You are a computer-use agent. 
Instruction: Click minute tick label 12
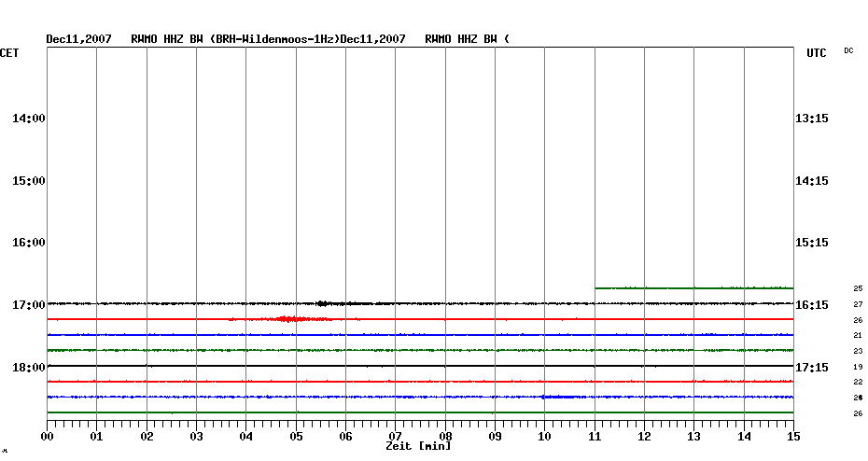coord(644,436)
